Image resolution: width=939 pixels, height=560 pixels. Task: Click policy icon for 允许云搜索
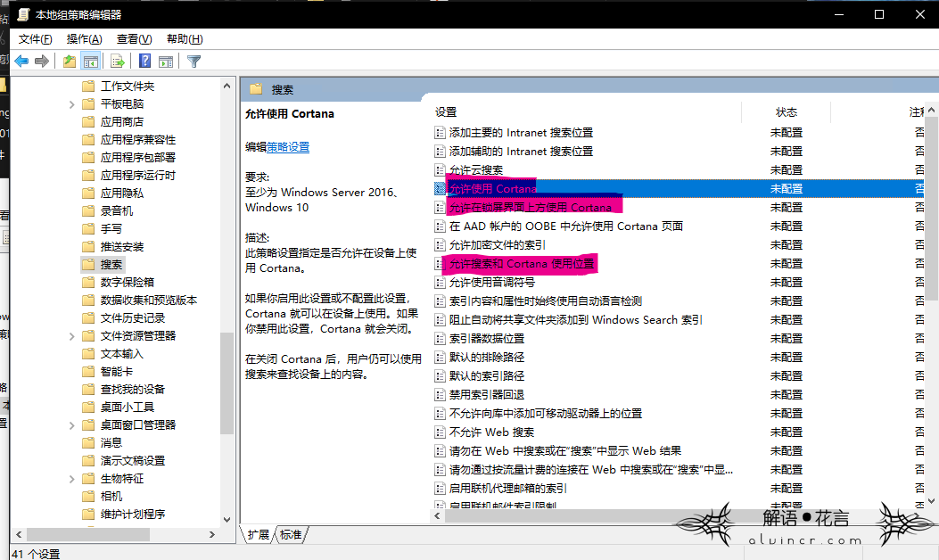click(441, 170)
